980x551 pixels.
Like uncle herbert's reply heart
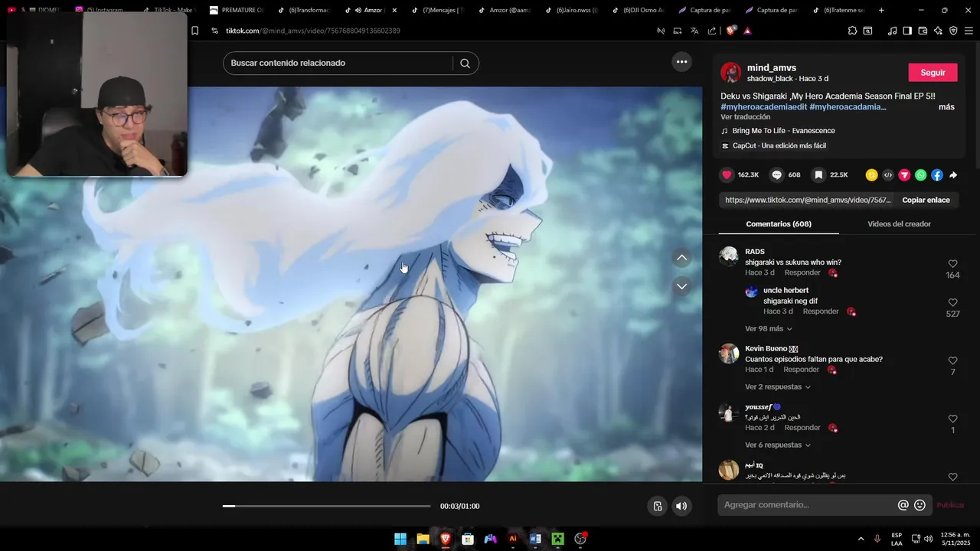click(952, 303)
